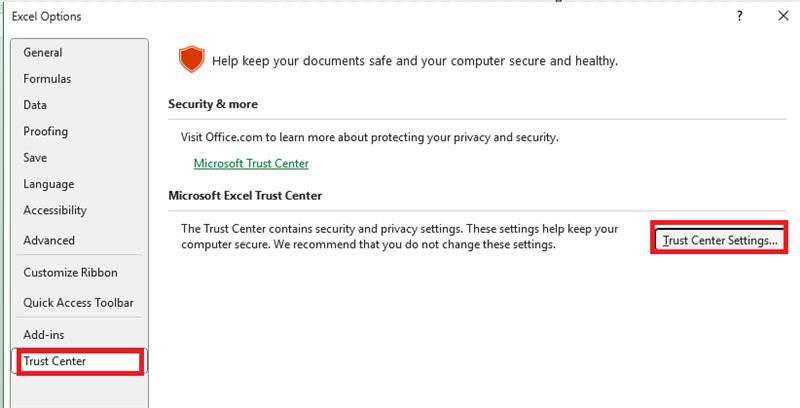The height and width of the screenshot is (408, 800).
Task: Open the Accessibility category
Action: pos(55,211)
